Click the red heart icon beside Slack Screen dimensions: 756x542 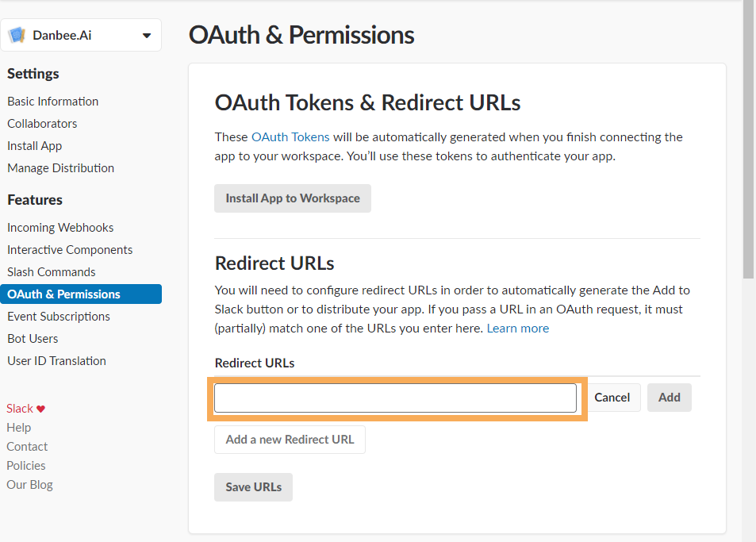(40, 409)
